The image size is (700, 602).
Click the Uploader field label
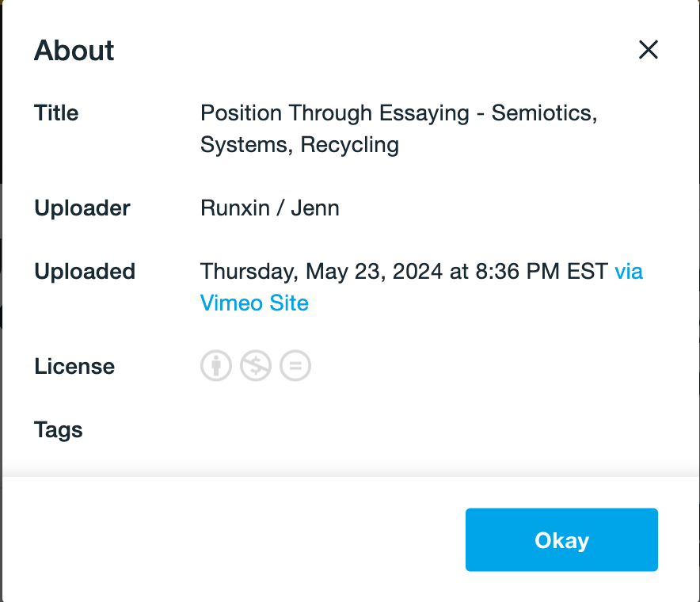coord(82,208)
